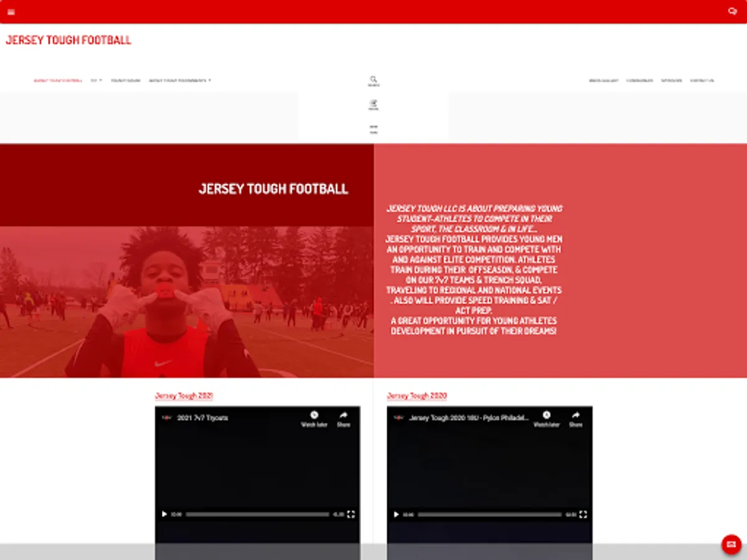Open the Jersey Tough 2020 18U video title
Image resolution: width=747 pixels, height=560 pixels.
(469, 418)
